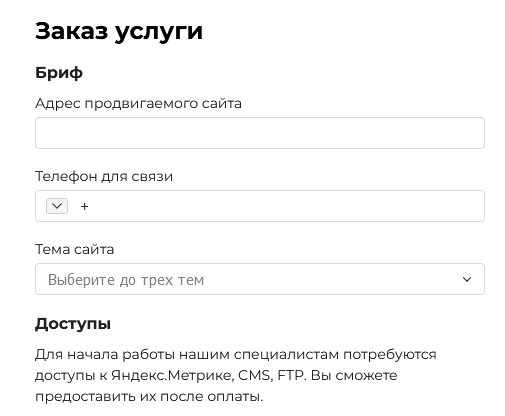Click the 'после оплаты' phrase in the paragraph
The width and height of the screenshot is (505, 416).
(x=212, y=397)
